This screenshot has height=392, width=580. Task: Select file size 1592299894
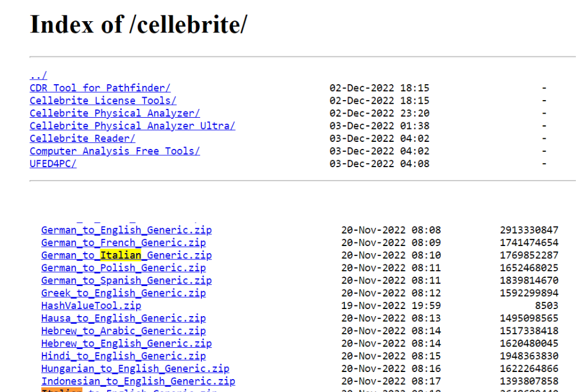[529, 293]
